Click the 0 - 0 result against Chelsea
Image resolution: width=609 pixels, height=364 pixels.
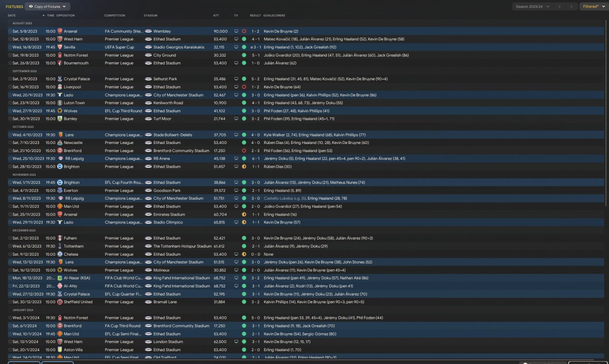(x=256, y=254)
